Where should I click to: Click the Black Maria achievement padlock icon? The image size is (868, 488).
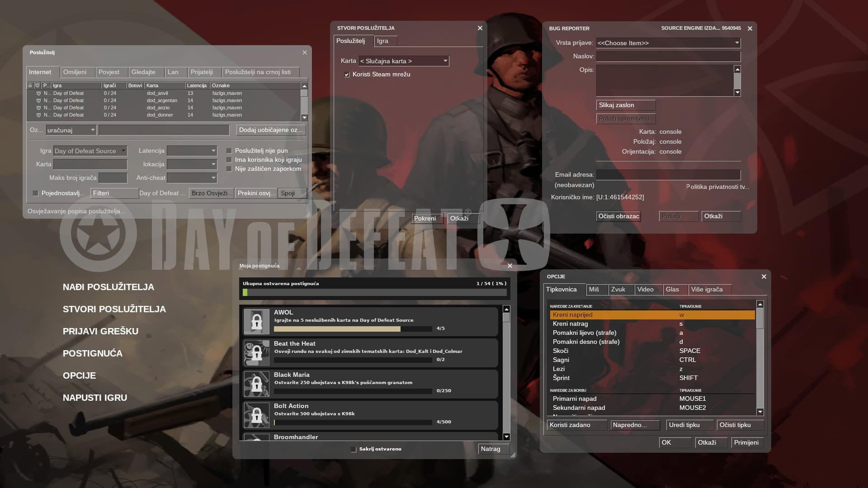(x=256, y=384)
